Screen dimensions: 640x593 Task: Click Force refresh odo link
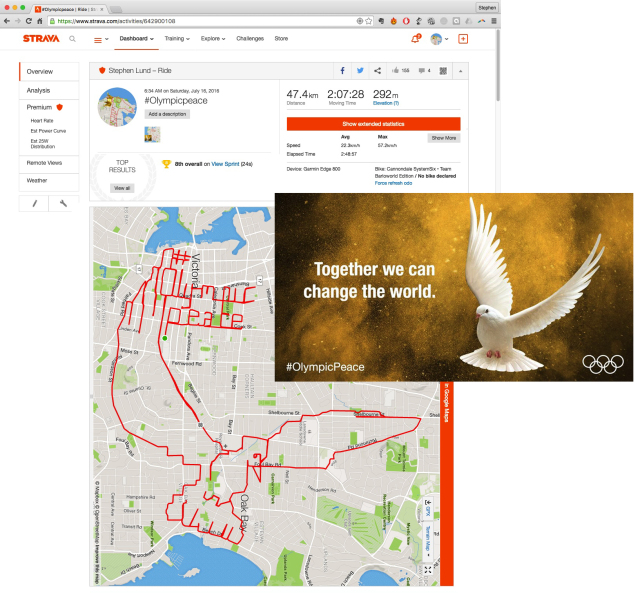pos(393,183)
